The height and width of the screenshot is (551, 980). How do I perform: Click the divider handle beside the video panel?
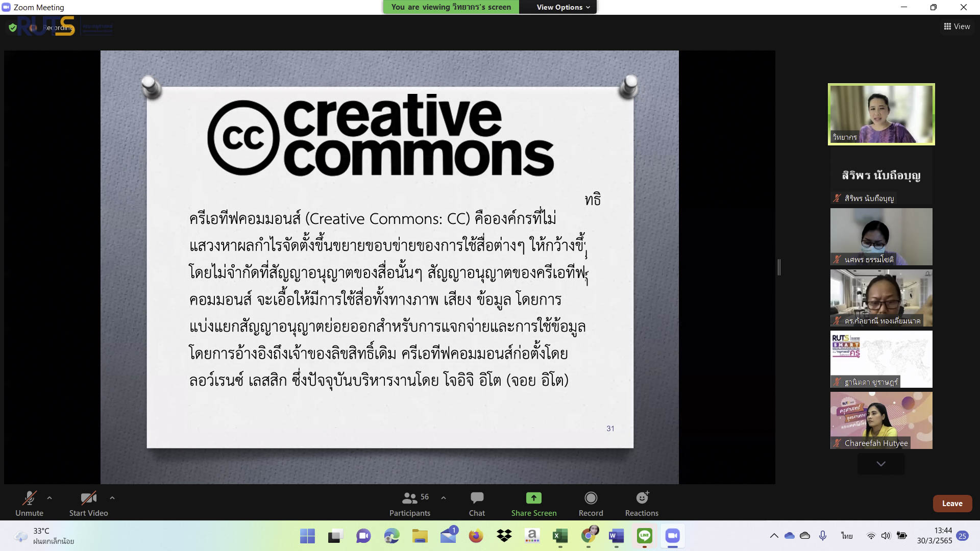pyautogui.click(x=779, y=267)
